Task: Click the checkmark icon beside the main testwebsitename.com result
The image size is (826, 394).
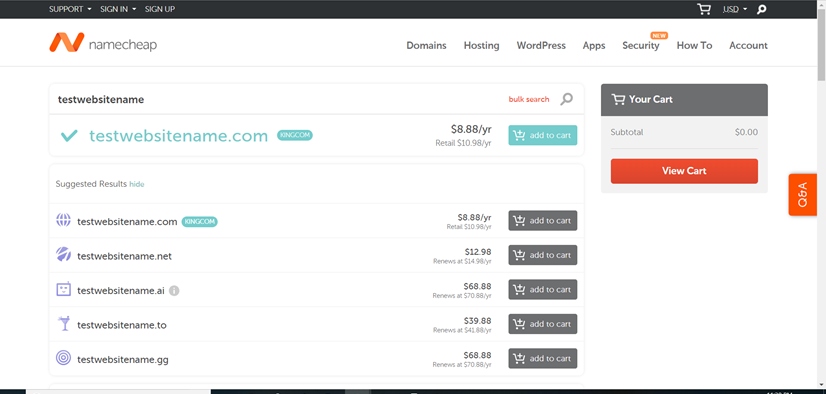Action: point(69,135)
